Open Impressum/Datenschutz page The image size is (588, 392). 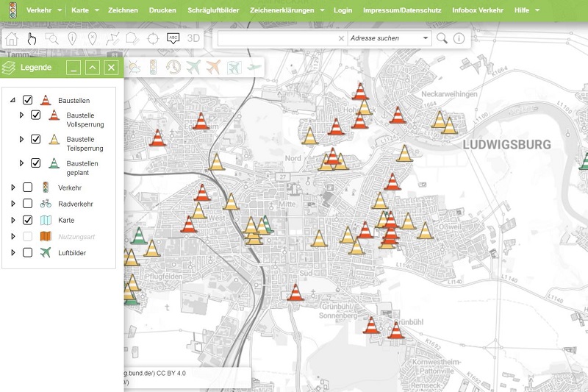(x=402, y=11)
